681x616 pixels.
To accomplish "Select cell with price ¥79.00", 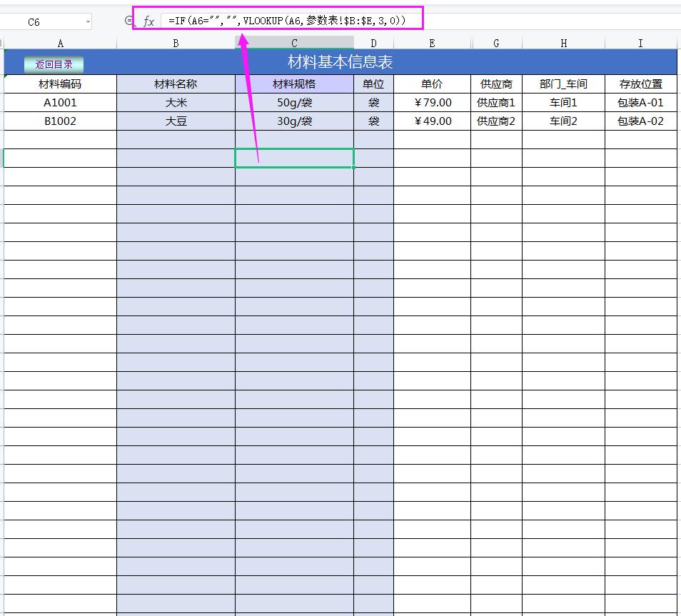I will click(432, 103).
